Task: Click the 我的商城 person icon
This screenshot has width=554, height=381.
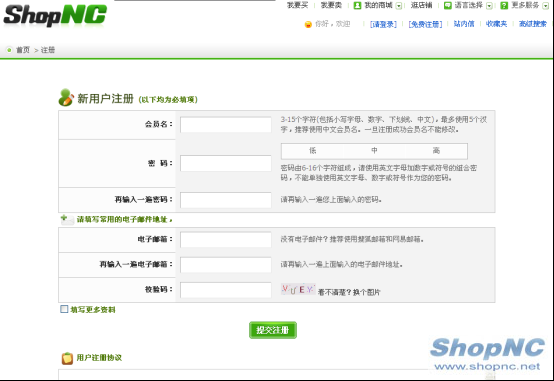Action: click(x=357, y=5)
